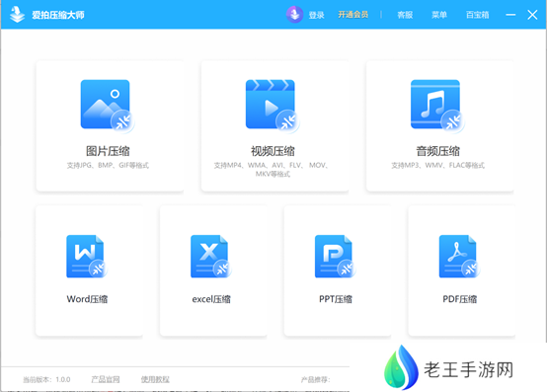Click the MP4, WMA, AVI format description

273,170
